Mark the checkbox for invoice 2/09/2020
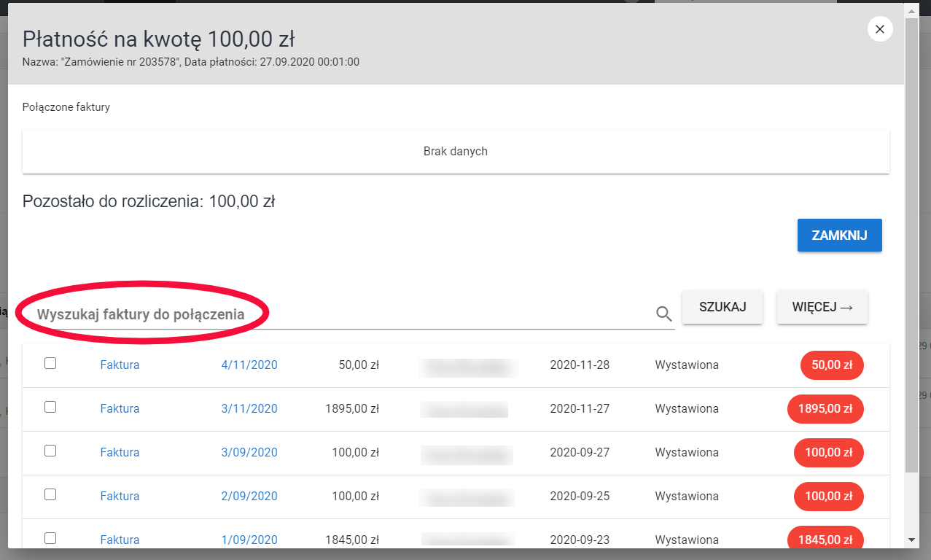Image resolution: width=931 pixels, height=560 pixels. (50, 494)
